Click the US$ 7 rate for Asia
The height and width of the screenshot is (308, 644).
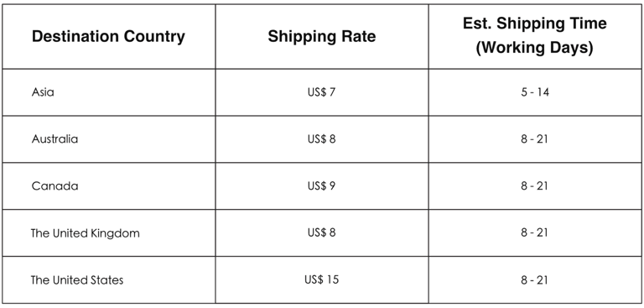pos(322,92)
